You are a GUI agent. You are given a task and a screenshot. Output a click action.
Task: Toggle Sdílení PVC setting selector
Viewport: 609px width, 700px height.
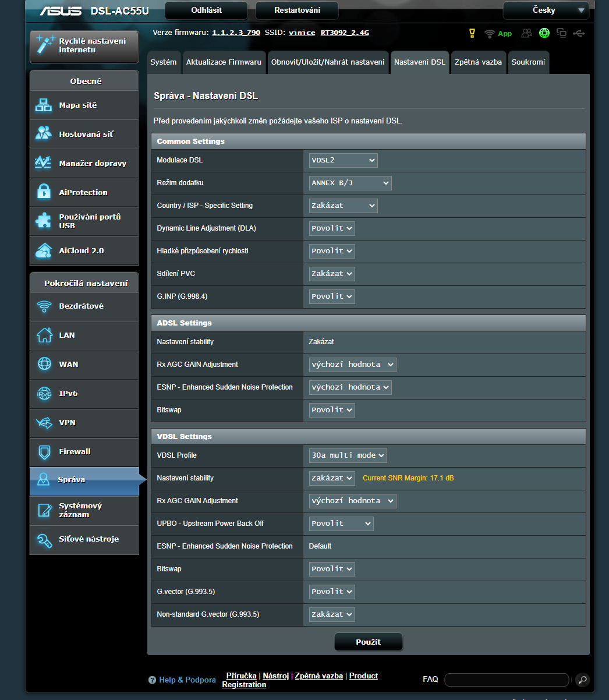tap(332, 274)
